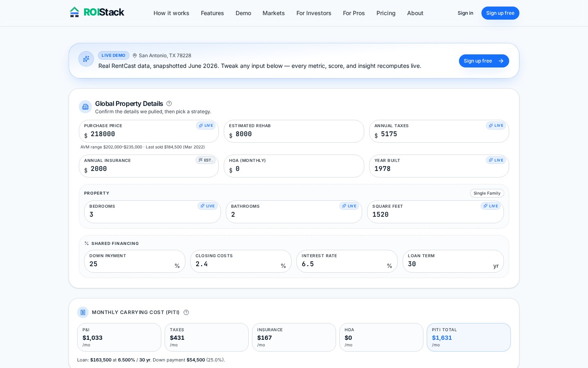Edit the Year Built field

pos(439,166)
